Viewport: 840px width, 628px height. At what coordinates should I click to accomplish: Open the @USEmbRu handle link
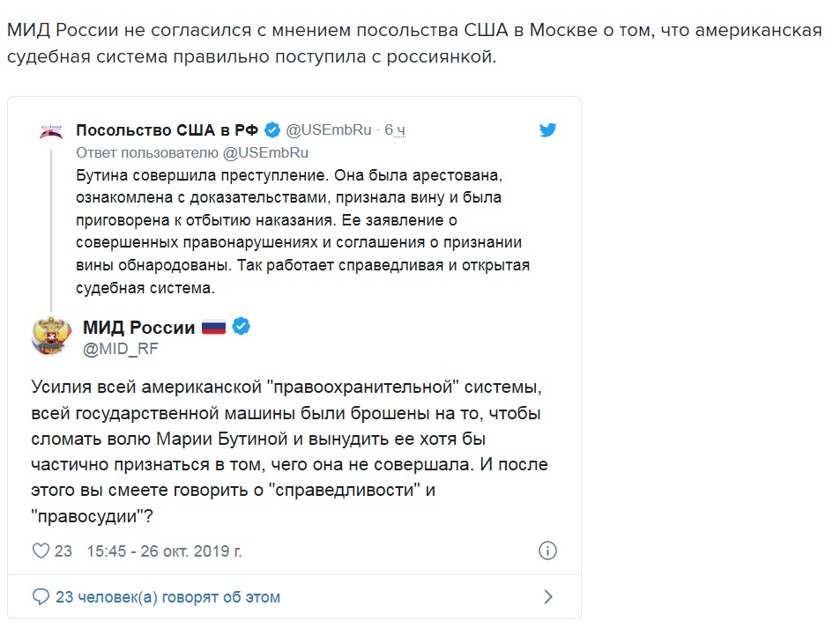[x=329, y=130]
